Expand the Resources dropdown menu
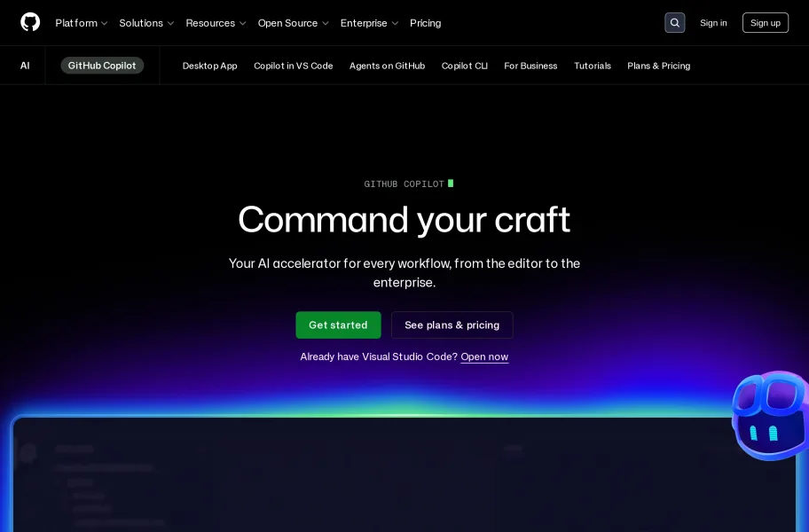This screenshot has width=809, height=532. point(216,23)
